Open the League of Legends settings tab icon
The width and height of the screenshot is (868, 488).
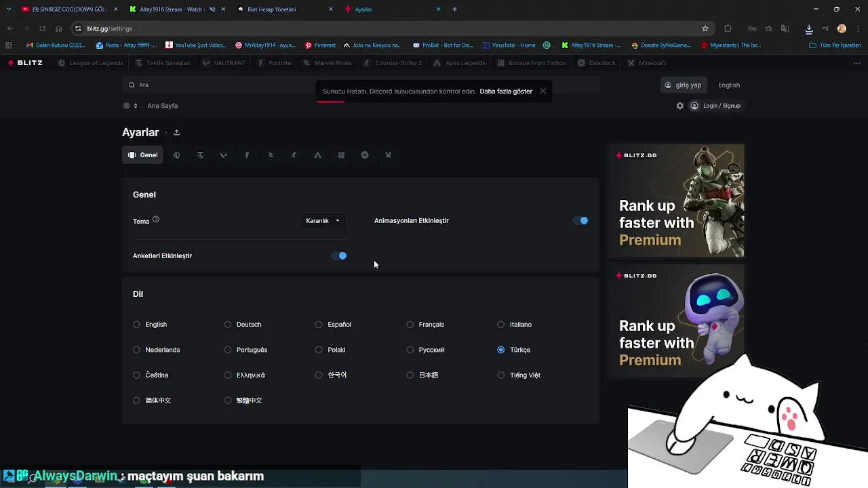coord(177,155)
